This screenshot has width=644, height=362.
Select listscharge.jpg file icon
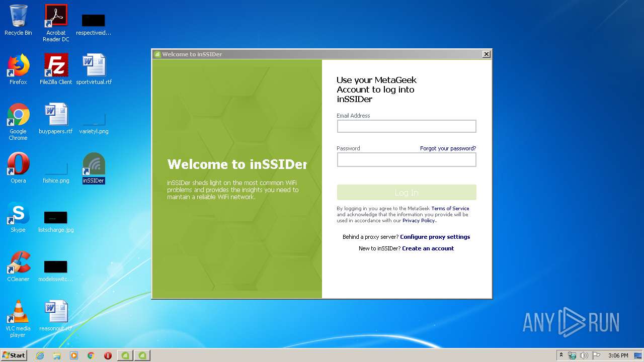click(x=56, y=222)
